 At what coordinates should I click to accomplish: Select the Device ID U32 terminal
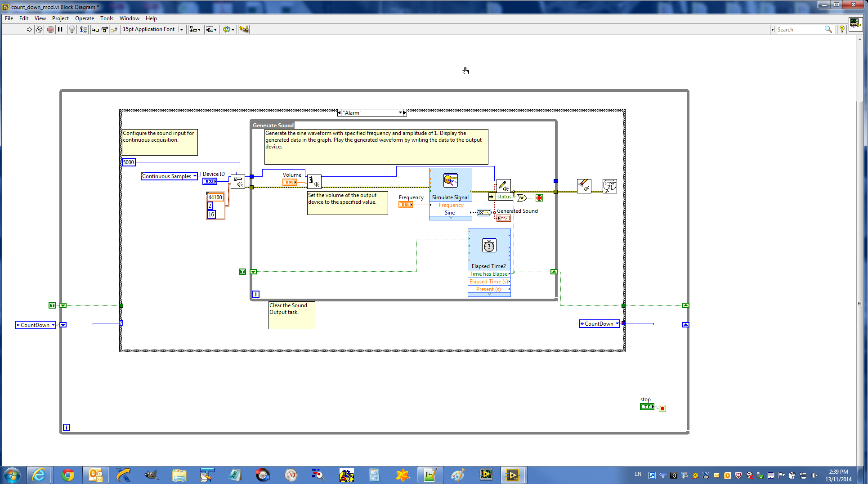click(210, 181)
